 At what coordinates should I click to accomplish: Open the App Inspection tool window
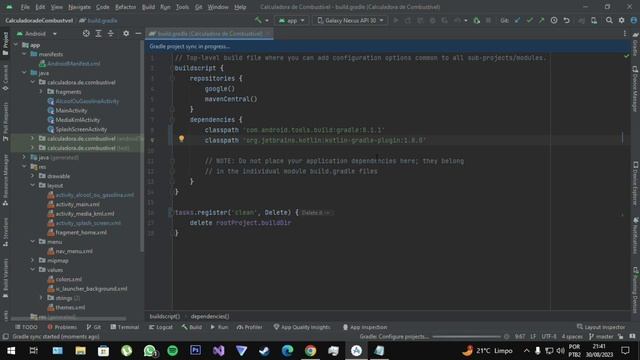(365, 327)
